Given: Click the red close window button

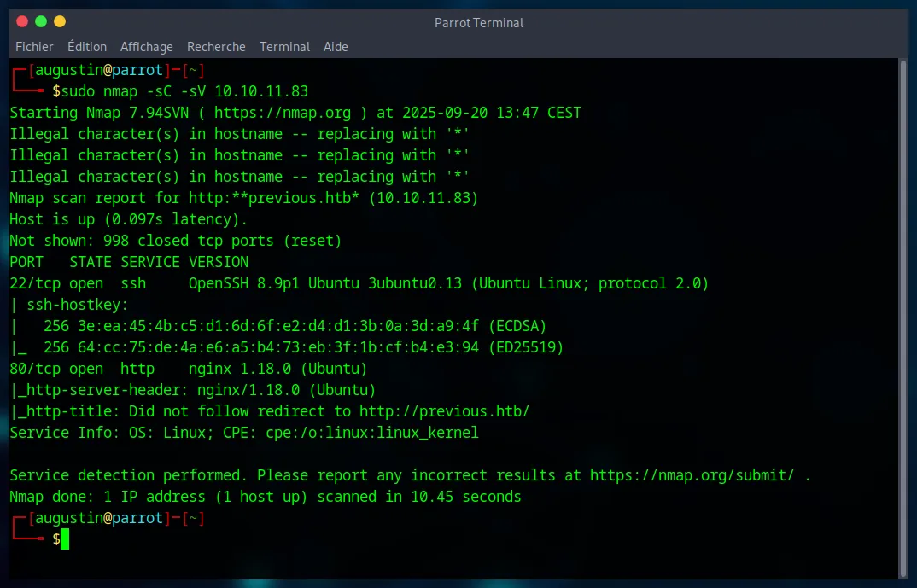Looking at the screenshot, I should (21, 21).
